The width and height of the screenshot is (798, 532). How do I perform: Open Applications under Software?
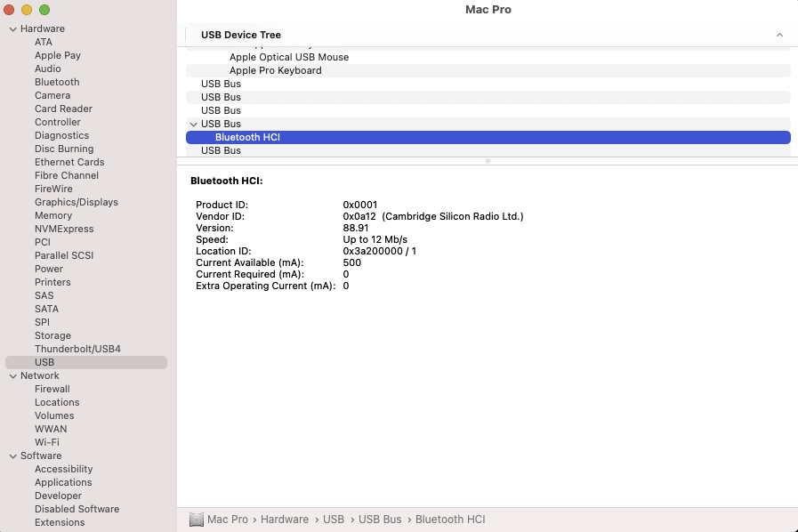63,482
